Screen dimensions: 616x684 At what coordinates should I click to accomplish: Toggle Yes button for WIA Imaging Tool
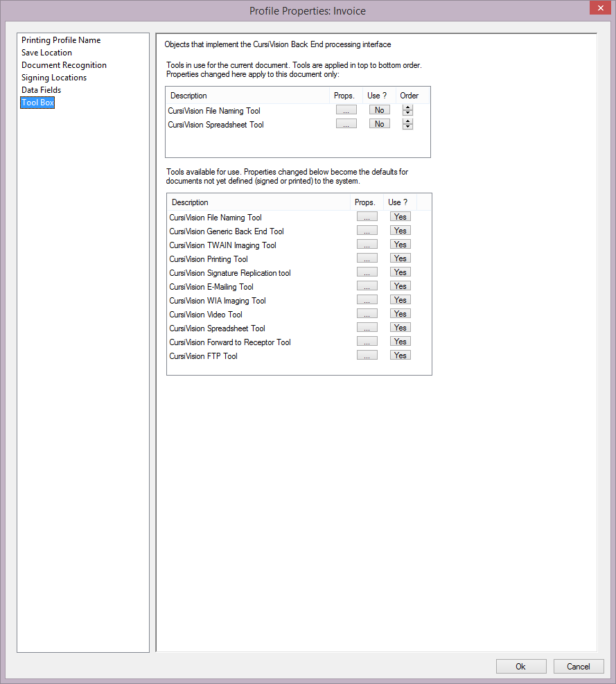(x=400, y=300)
